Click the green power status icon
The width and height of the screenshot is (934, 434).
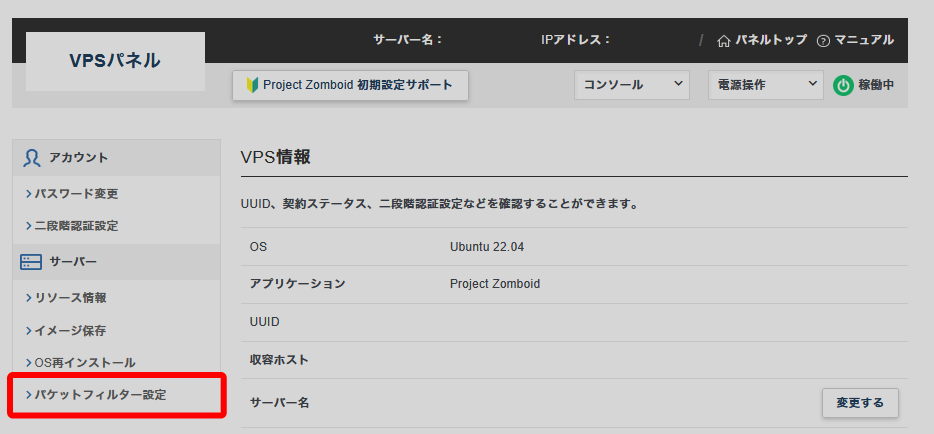843,85
